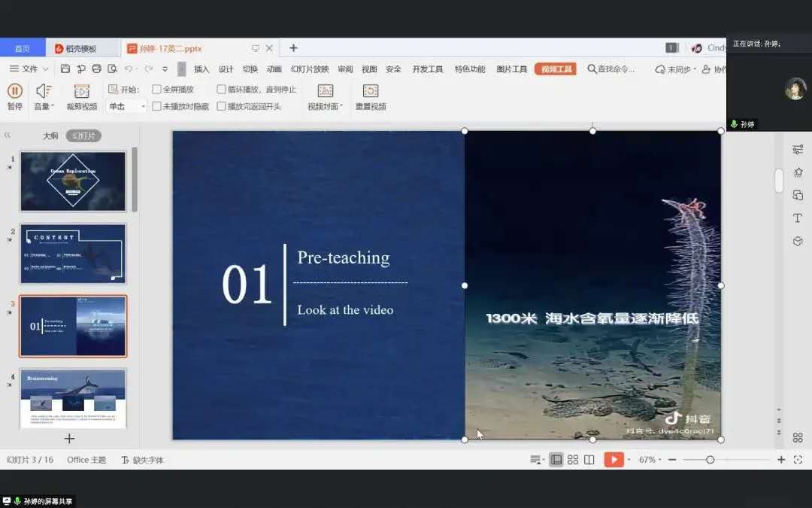Click the 大纲 outline panel button
The image size is (812, 508).
coord(50,136)
